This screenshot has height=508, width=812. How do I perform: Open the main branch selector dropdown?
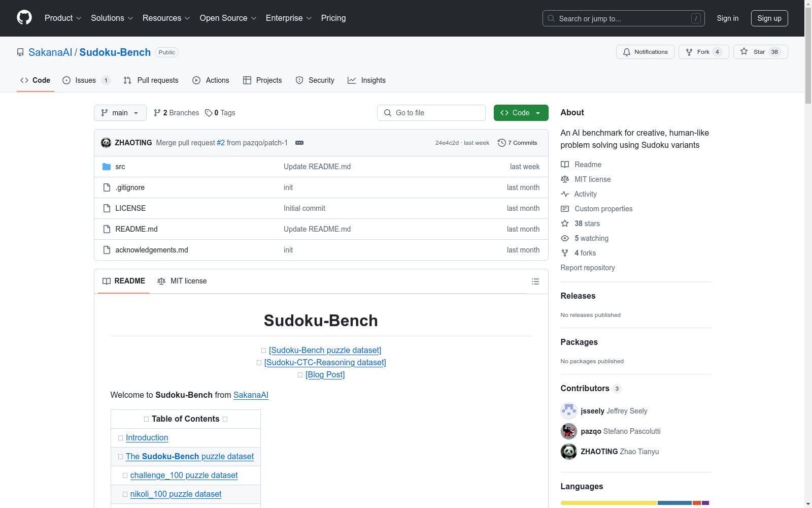pos(120,113)
